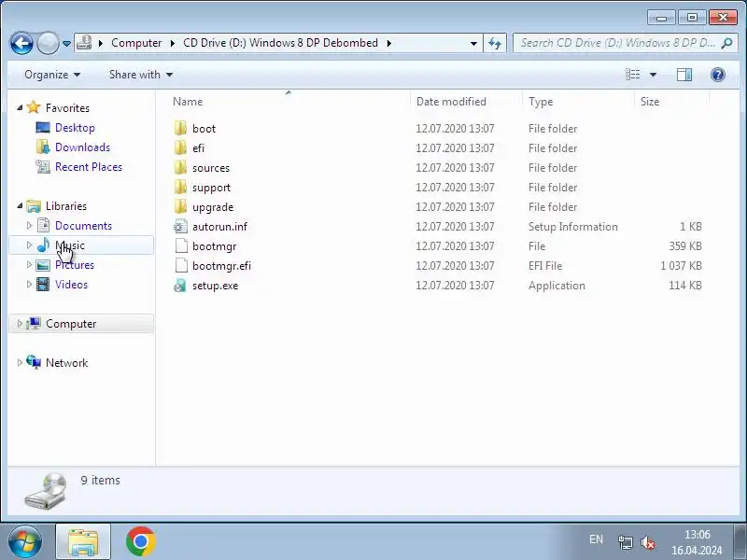Expand arrow after Computer breadcrumb

point(173,43)
